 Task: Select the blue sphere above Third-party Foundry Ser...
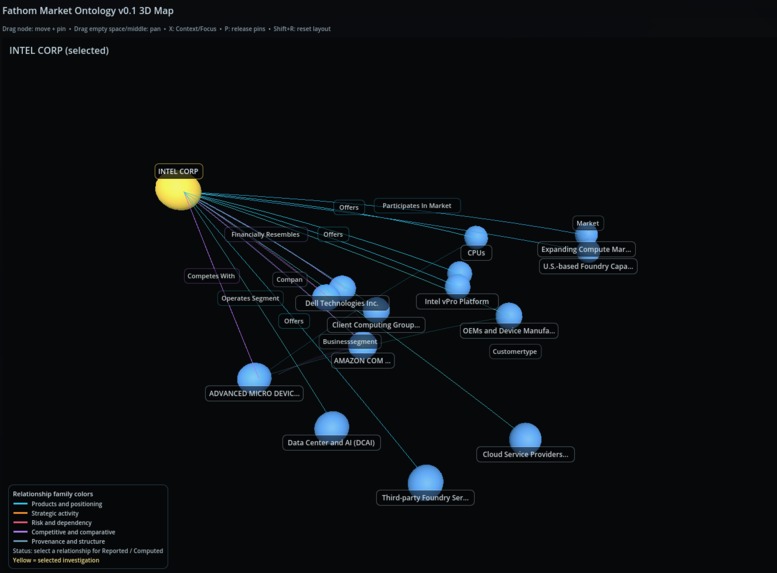coord(426,482)
